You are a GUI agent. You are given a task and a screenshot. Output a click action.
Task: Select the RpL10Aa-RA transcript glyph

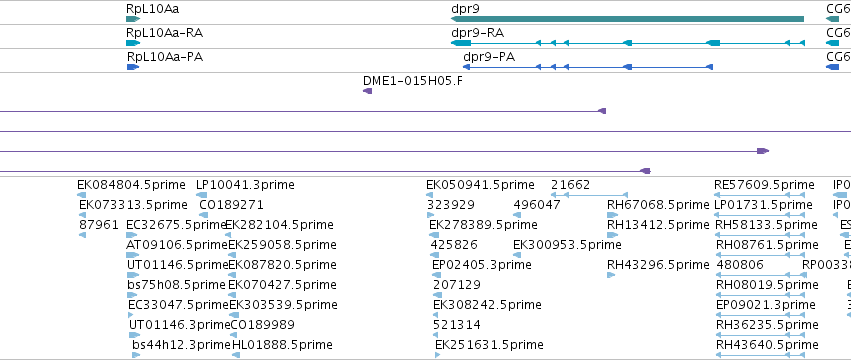pyautogui.click(x=133, y=43)
